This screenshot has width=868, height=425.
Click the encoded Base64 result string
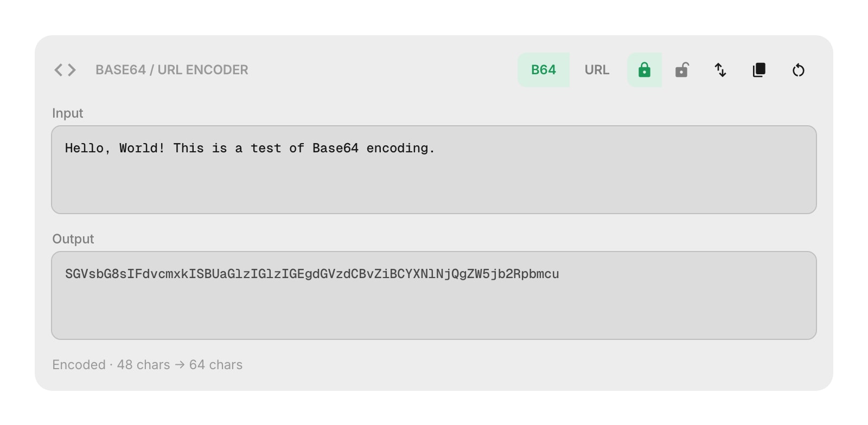click(312, 274)
